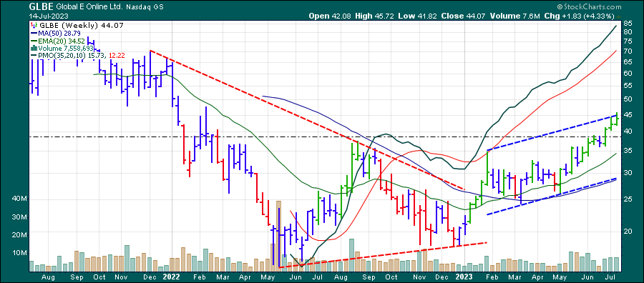Click the lower blue dashed channel line
This screenshot has height=283, width=644.
tap(552, 197)
